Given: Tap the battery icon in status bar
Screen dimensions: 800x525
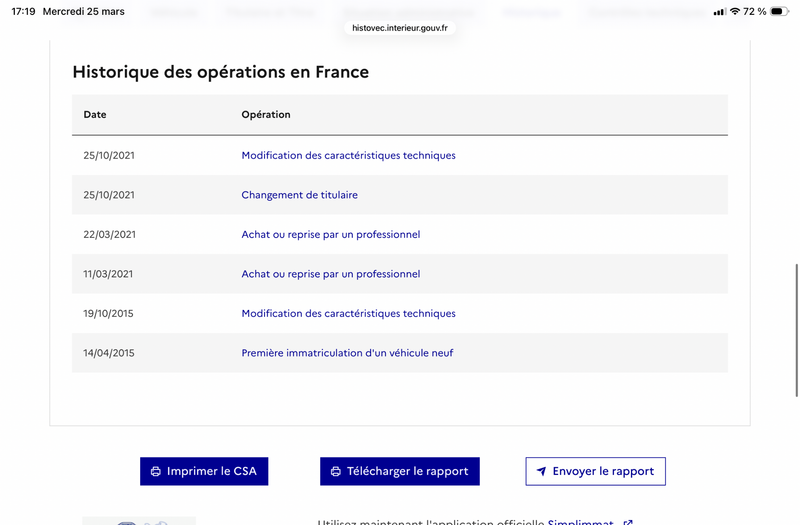Looking at the screenshot, I should tap(778, 11).
